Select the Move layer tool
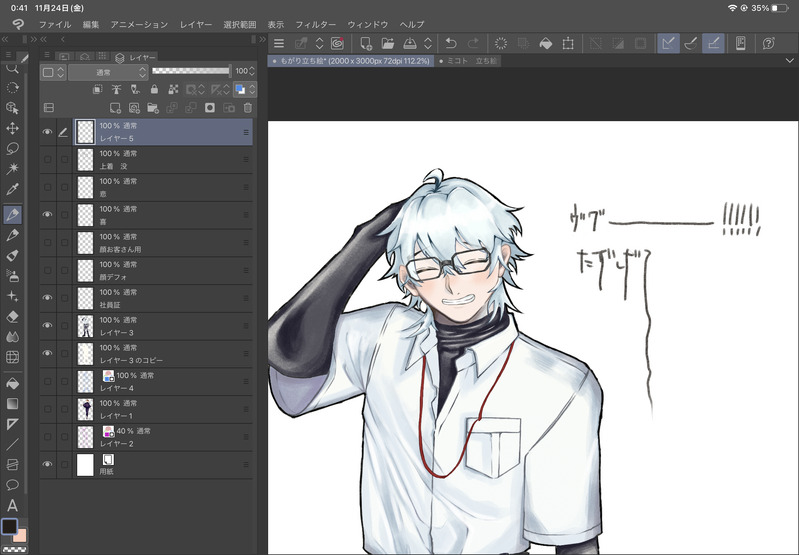 (12, 128)
